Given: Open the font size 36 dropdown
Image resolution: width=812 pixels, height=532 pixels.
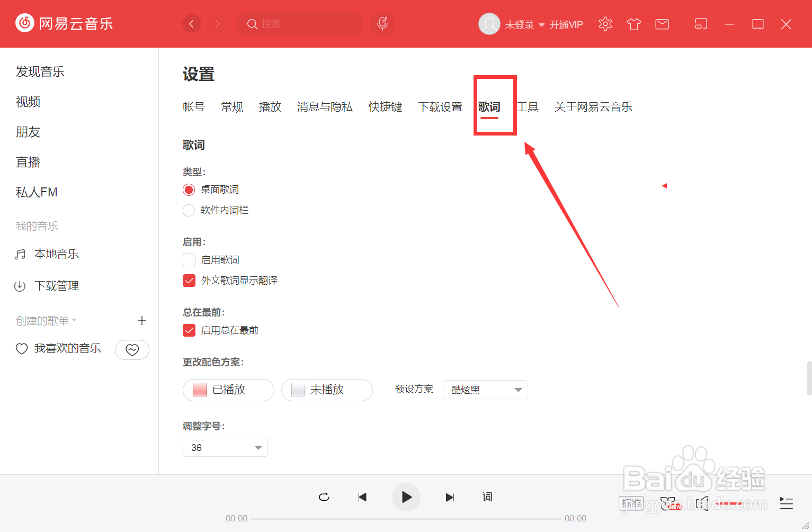Looking at the screenshot, I should (225, 447).
